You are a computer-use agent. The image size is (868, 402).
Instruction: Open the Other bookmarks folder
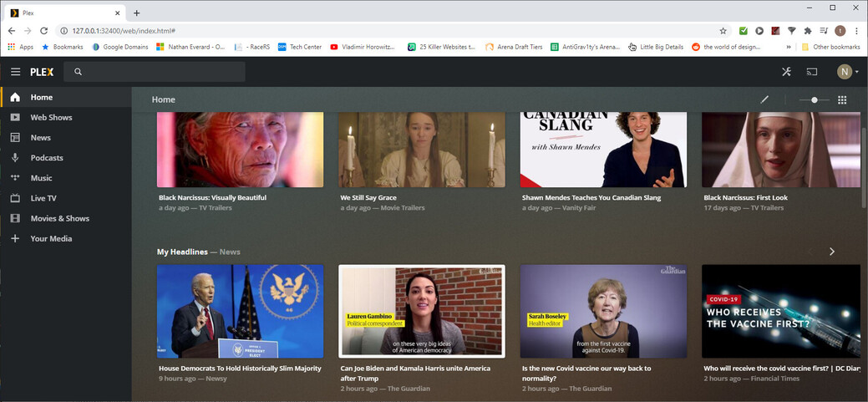[x=830, y=47]
